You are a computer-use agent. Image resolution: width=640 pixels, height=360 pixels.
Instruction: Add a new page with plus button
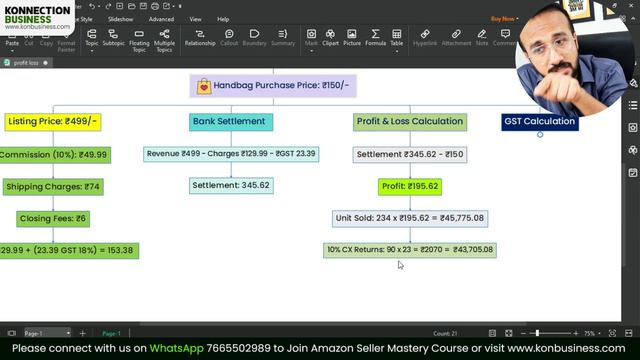pos(82,333)
